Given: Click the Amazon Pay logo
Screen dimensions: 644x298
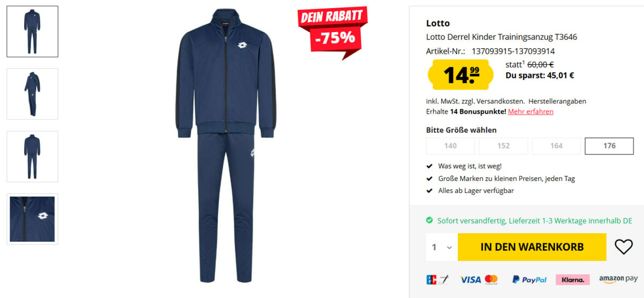Looking at the screenshot, I should [x=618, y=279].
